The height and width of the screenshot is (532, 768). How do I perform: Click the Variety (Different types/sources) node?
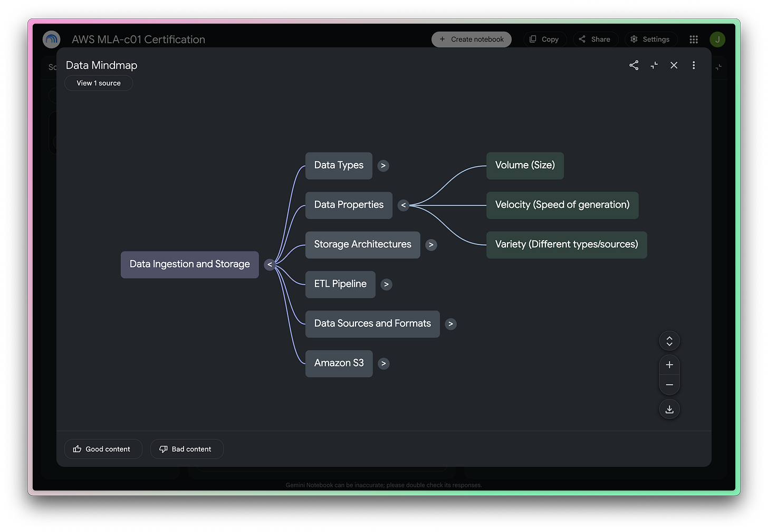(x=567, y=245)
